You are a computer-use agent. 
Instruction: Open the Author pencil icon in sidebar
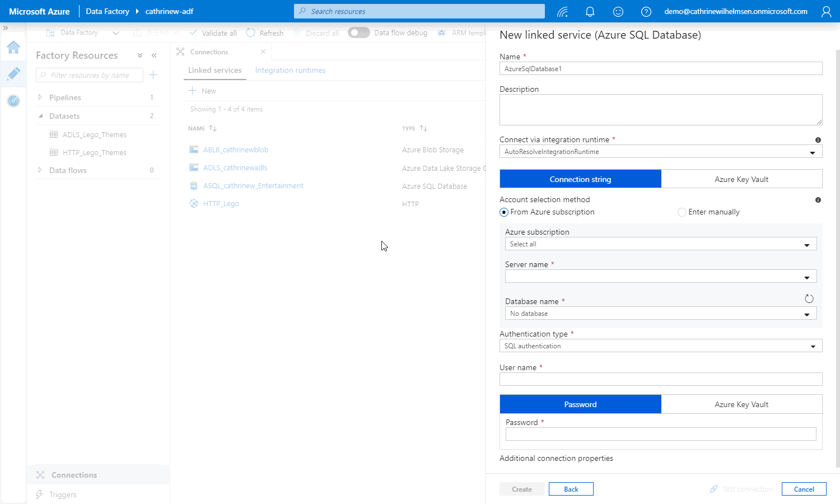13,73
